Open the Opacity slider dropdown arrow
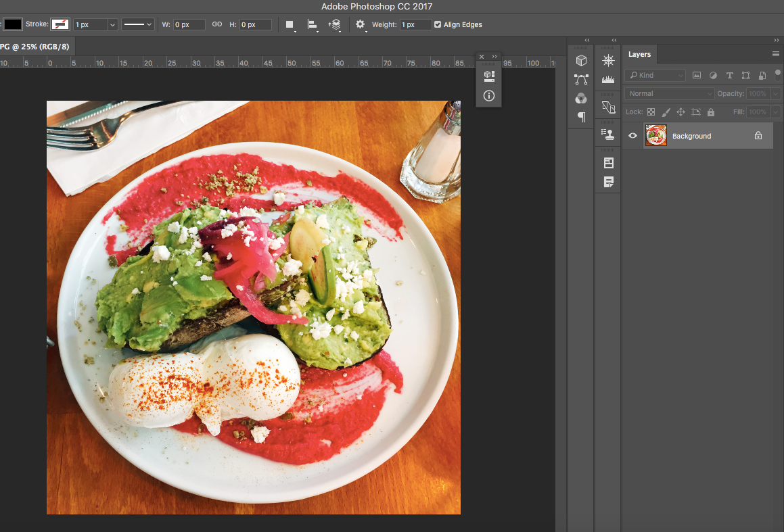Viewport: 784px width, 532px height. 775,93
